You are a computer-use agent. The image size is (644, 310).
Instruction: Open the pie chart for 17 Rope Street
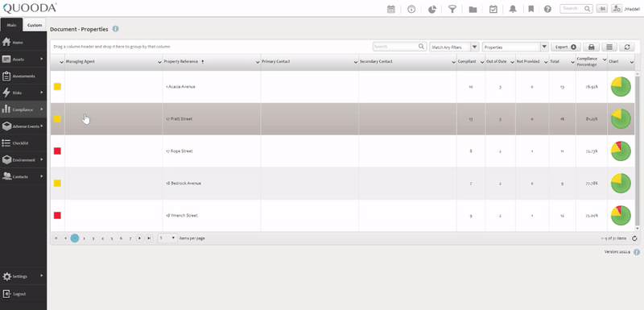click(621, 151)
